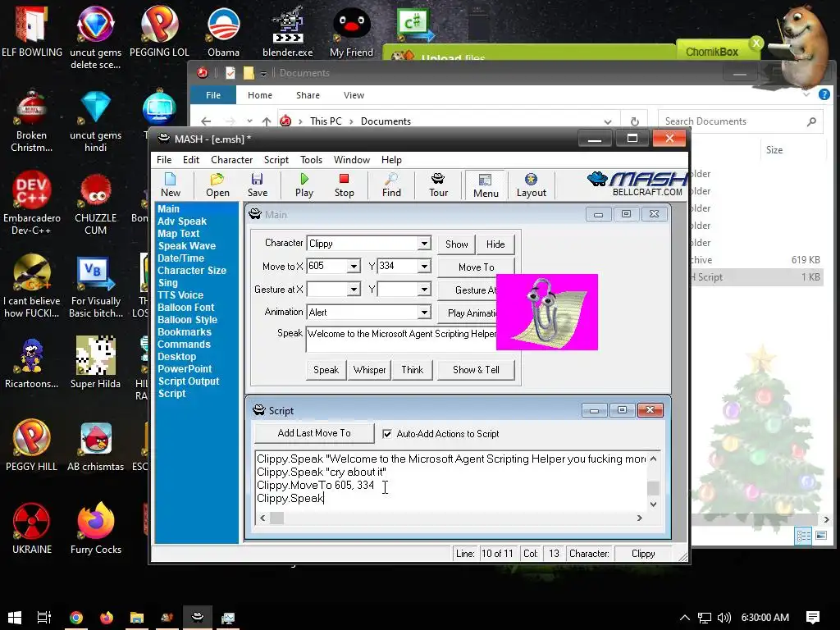Select the UKRAINE desktop icon

click(32, 528)
